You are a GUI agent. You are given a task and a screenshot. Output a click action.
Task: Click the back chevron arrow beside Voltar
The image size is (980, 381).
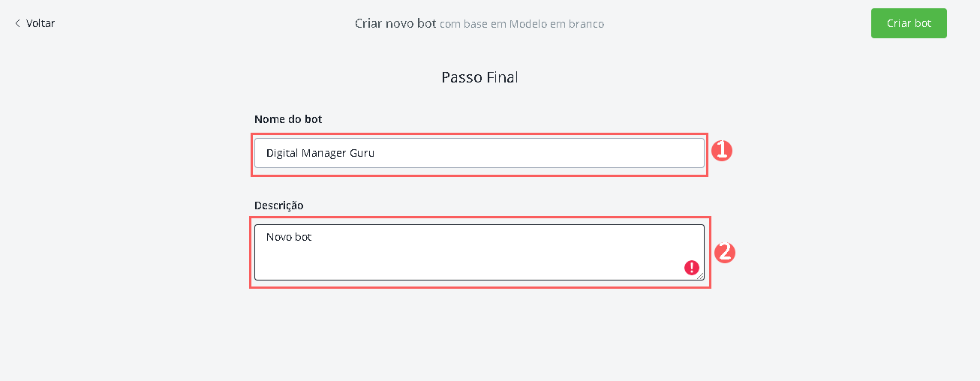click(17, 23)
